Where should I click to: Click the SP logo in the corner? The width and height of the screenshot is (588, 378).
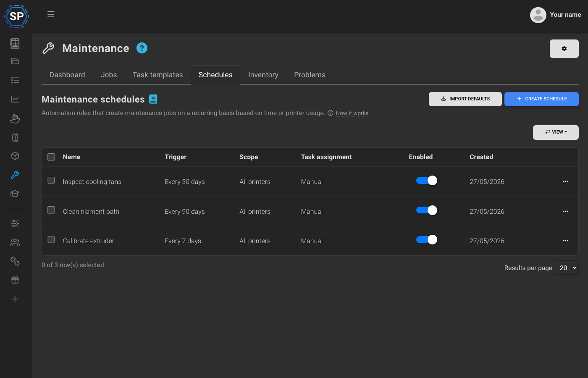(16, 16)
